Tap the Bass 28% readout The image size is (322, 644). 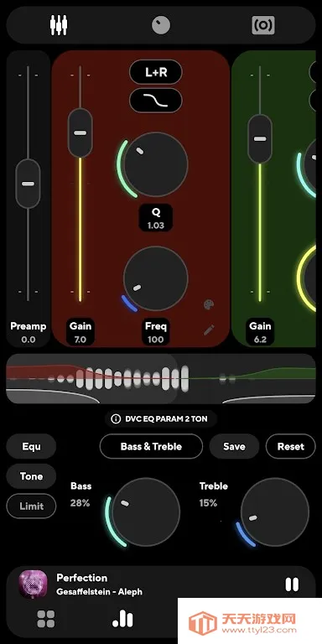80,503
